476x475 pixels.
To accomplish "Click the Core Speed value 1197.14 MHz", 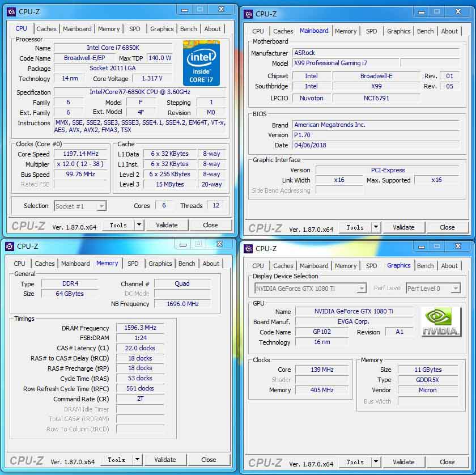I will pyautogui.click(x=80, y=154).
